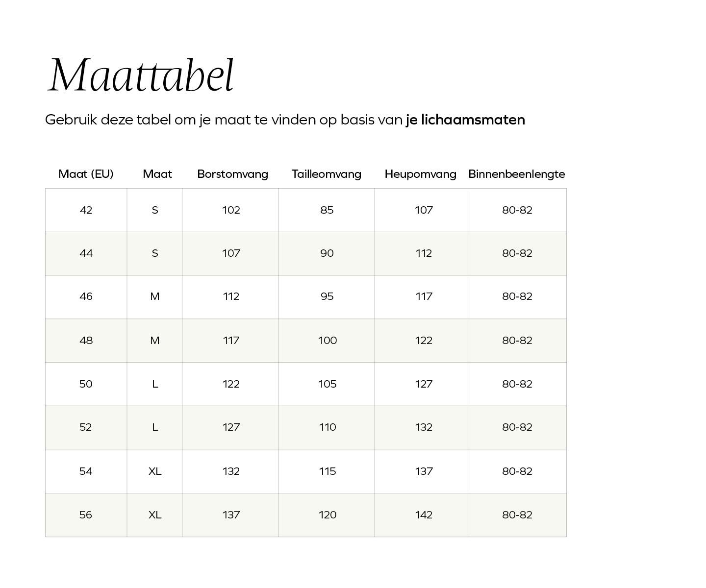Select the EU size 42 cell
This screenshot has height=588, width=706.
click(86, 210)
